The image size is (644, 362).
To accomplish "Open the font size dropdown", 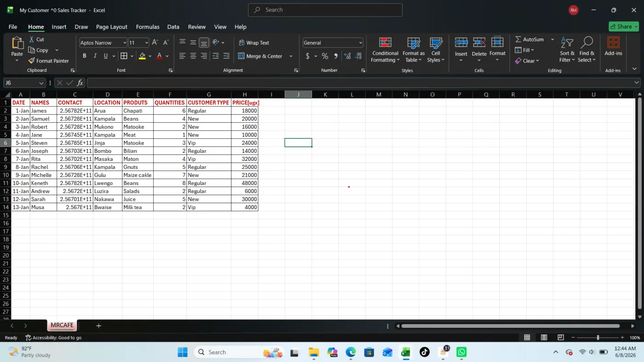I will point(147,43).
